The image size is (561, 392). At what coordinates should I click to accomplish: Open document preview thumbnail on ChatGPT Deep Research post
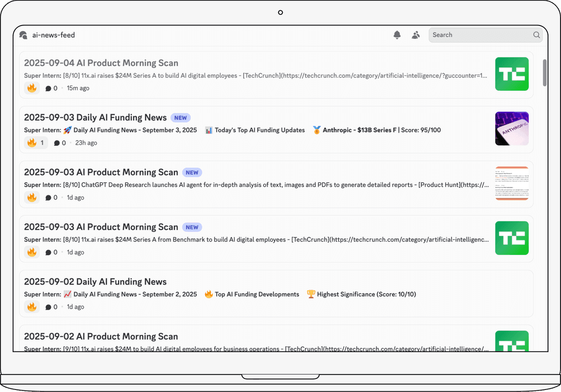512,183
